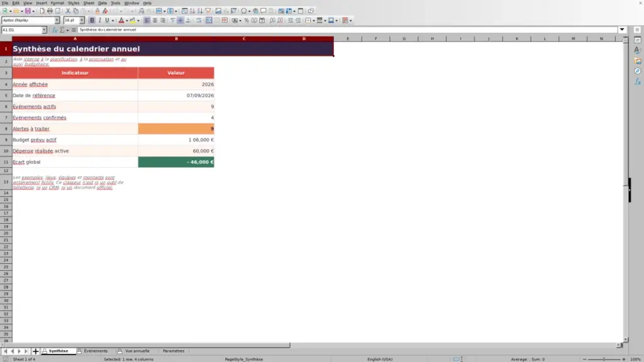The image size is (644, 362).
Task: Open the font size dropdown
Action: [x=82, y=21]
